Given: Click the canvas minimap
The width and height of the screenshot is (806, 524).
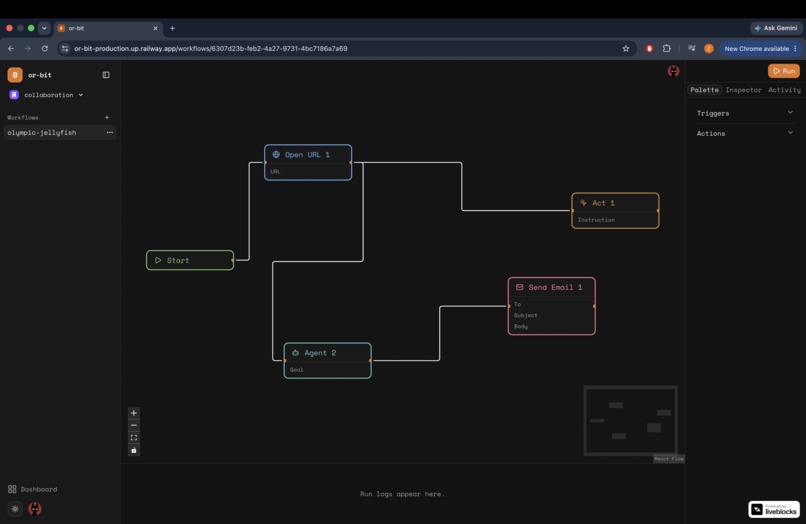Looking at the screenshot, I should pyautogui.click(x=630, y=421).
